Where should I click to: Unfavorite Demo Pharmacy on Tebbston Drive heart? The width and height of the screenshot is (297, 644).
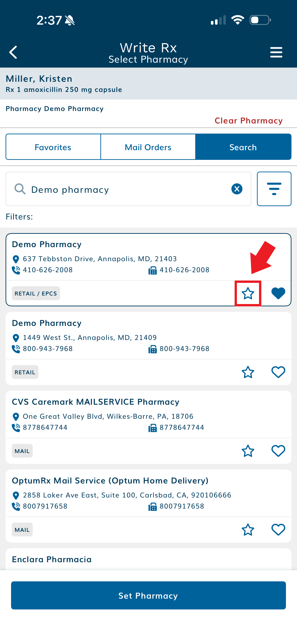[x=278, y=293]
